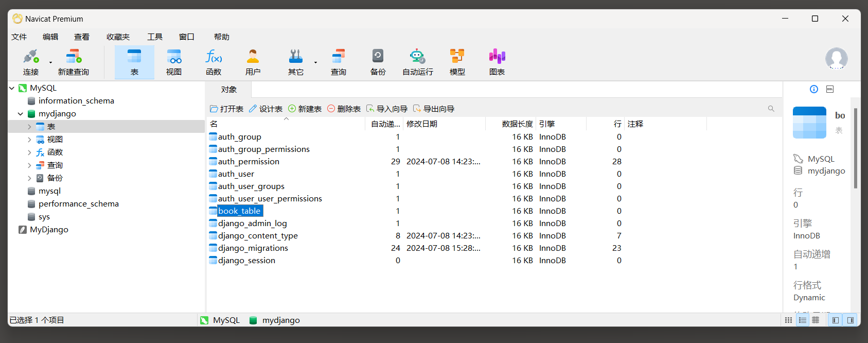This screenshot has width=868, height=343.
Task: Collapse the mydjango database node
Action: (x=21, y=114)
